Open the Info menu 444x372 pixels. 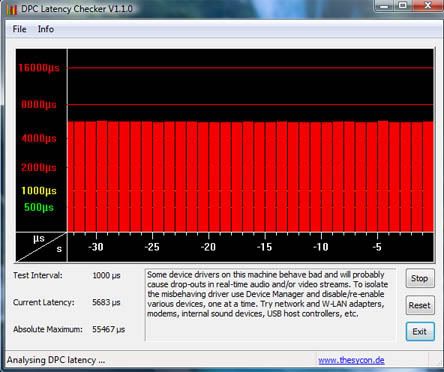pyautogui.click(x=46, y=29)
